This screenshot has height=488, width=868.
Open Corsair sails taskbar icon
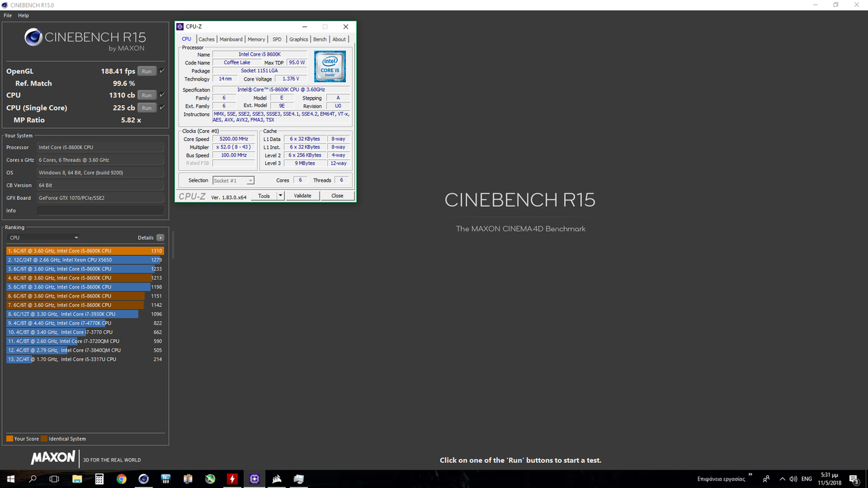click(277, 479)
